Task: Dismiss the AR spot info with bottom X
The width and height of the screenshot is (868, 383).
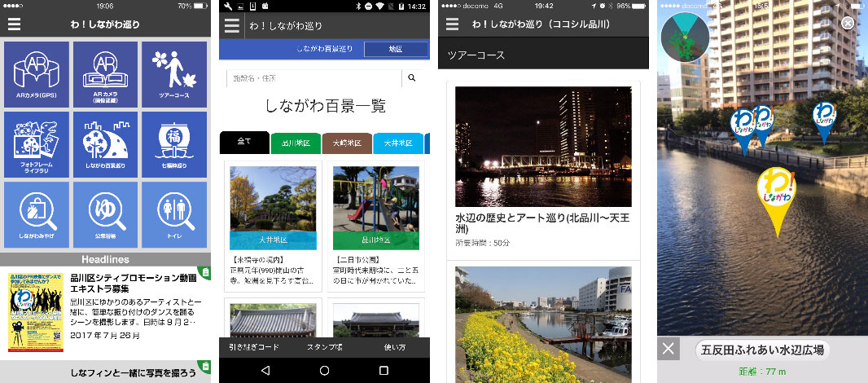Action: pyautogui.click(x=669, y=349)
